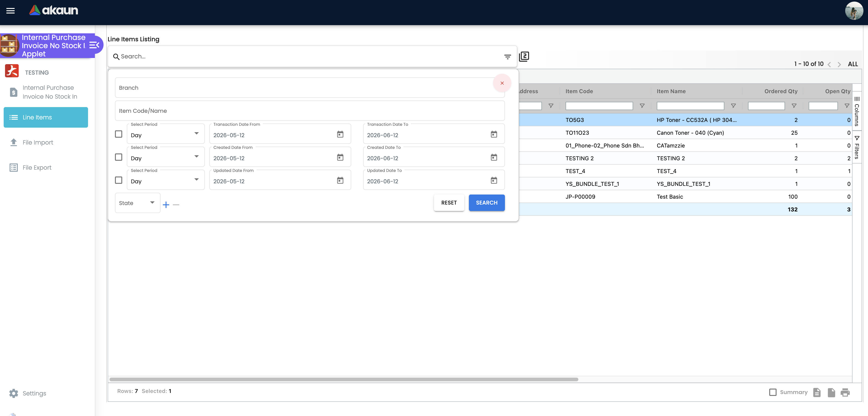Image resolution: width=868 pixels, height=416 pixels.
Task: Open Select Period dropdown for Transaction Date
Action: click(166, 134)
